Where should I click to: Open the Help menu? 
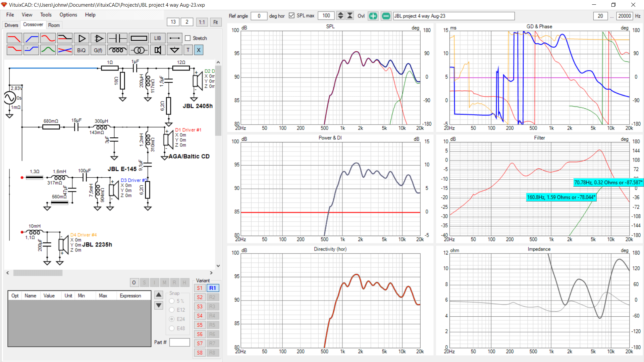click(x=90, y=15)
